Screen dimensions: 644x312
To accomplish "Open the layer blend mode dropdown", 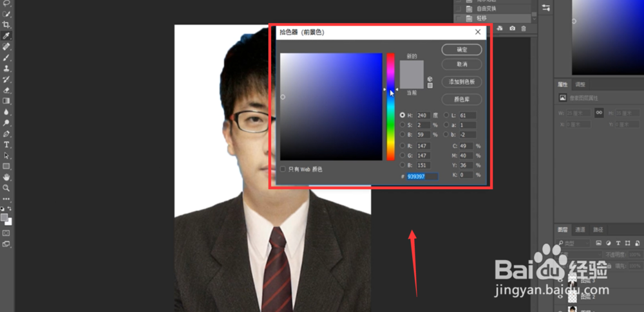I will pos(579,255).
